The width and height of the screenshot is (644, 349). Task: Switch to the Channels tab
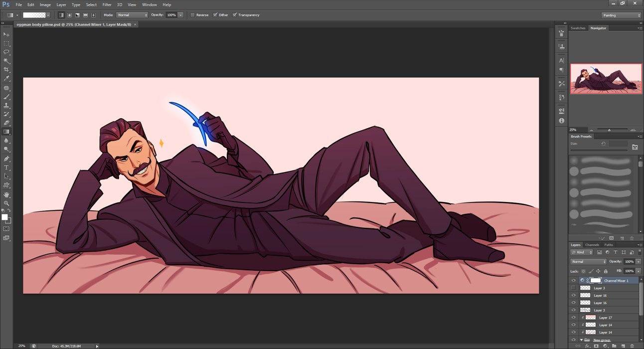pos(592,245)
